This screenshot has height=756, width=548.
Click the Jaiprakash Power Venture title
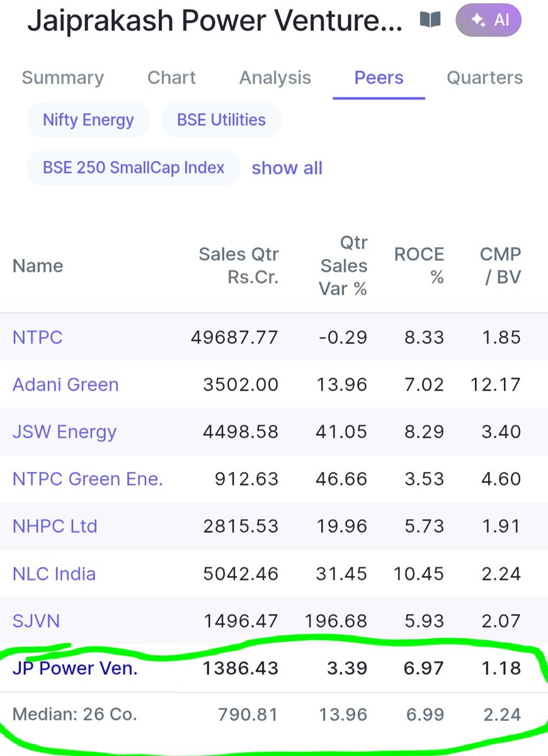[x=214, y=20]
